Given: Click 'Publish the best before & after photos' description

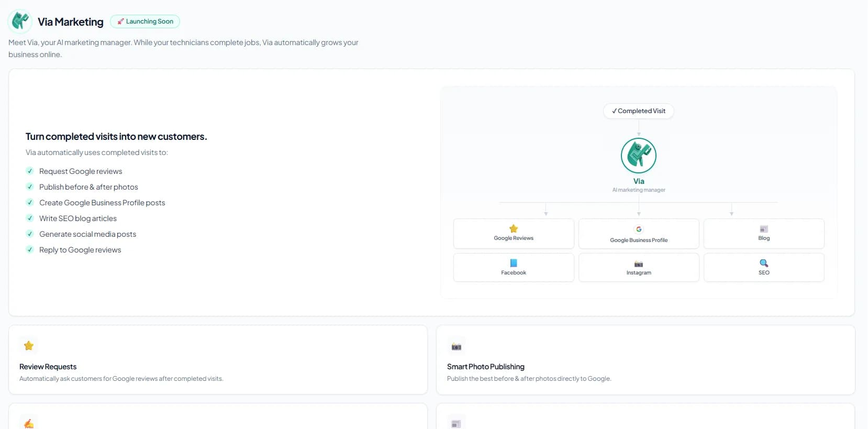Looking at the screenshot, I should click(x=529, y=379).
